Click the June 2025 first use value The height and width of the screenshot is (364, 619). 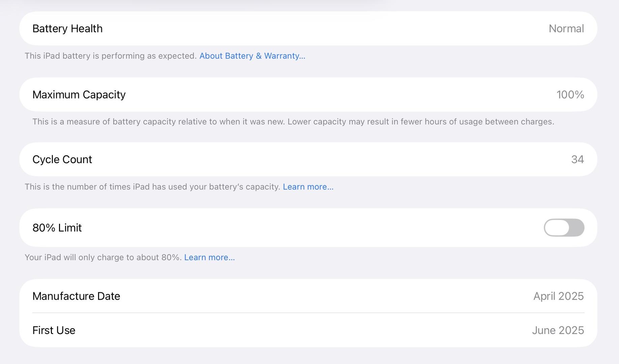tap(558, 330)
